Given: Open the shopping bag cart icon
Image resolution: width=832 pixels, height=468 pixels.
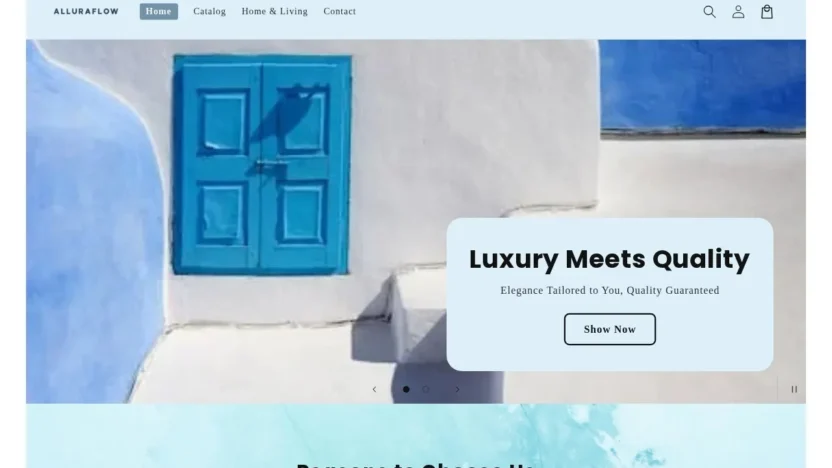Looking at the screenshot, I should coord(767,12).
